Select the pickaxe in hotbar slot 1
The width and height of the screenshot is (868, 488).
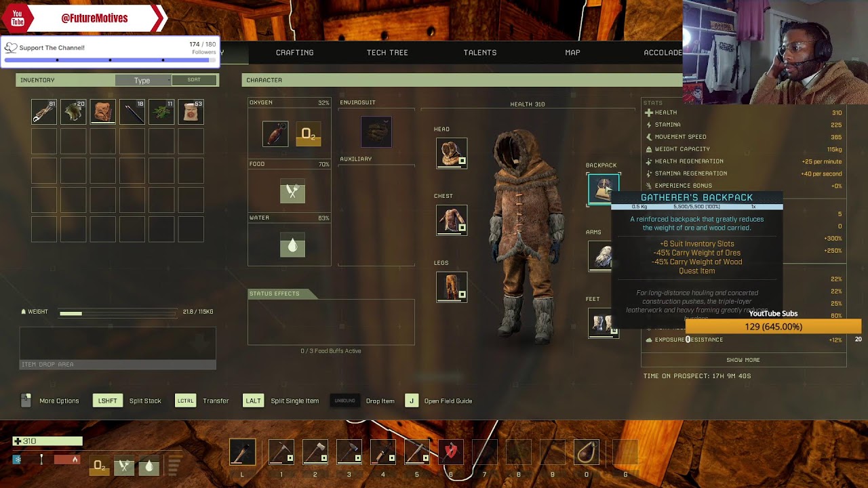coord(281,453)
